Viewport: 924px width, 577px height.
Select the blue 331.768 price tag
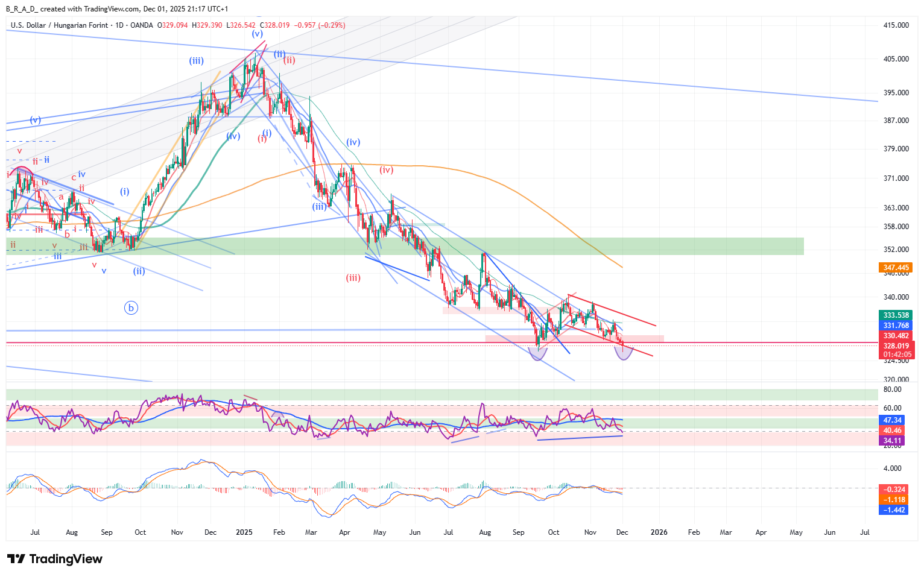896,326
